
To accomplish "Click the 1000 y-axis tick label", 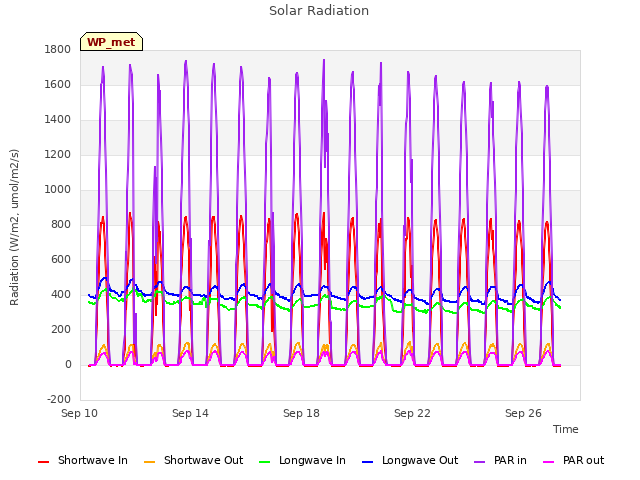I will pyautogui.click(x=58, y=189).
